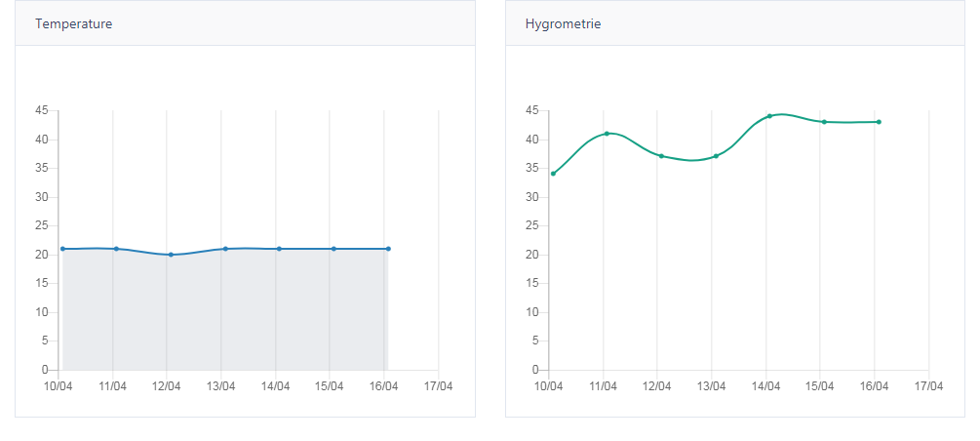Click the 25 label on Temperature y-axis
Viewport: 980px width, 441px height.
coord(42,225)
